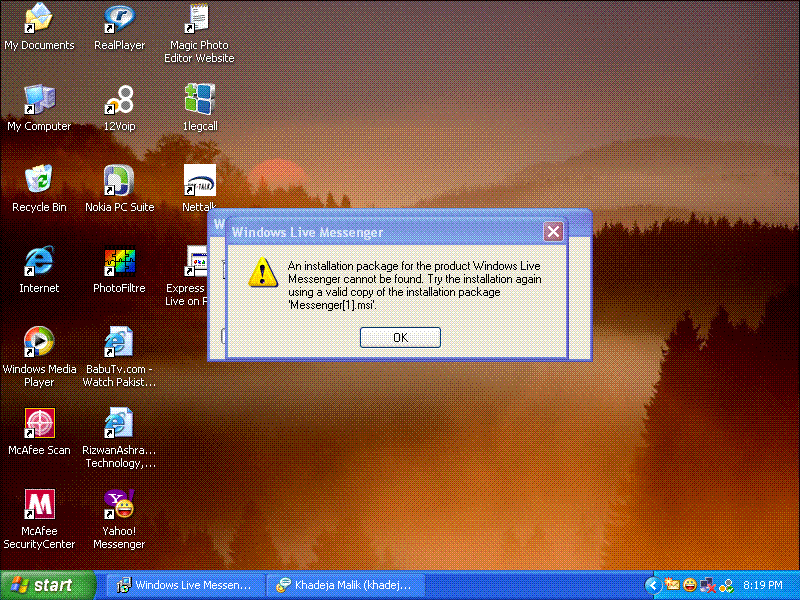The image size is (800, 600).
Task: Select the Recycle Bin icon
Action: 39,189
